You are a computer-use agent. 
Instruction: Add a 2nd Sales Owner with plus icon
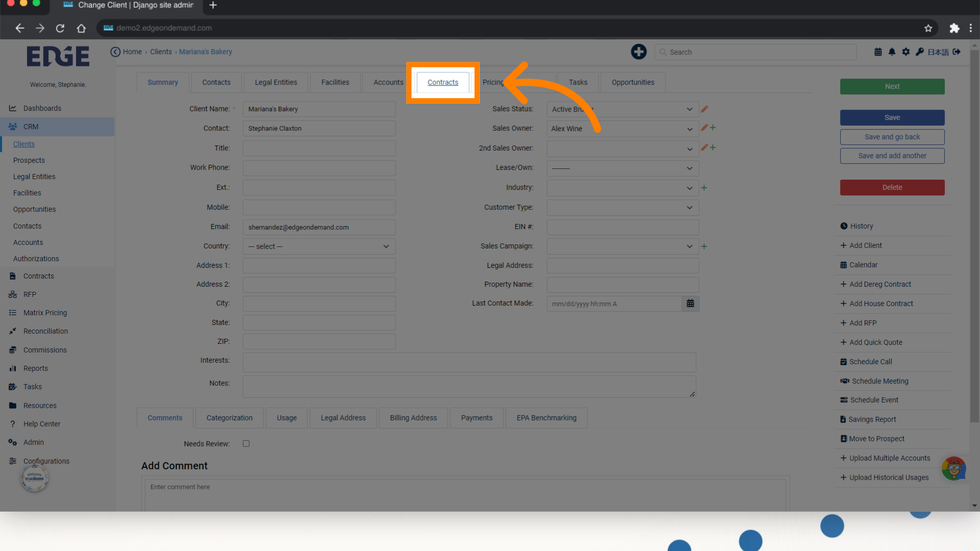(713, 147)
